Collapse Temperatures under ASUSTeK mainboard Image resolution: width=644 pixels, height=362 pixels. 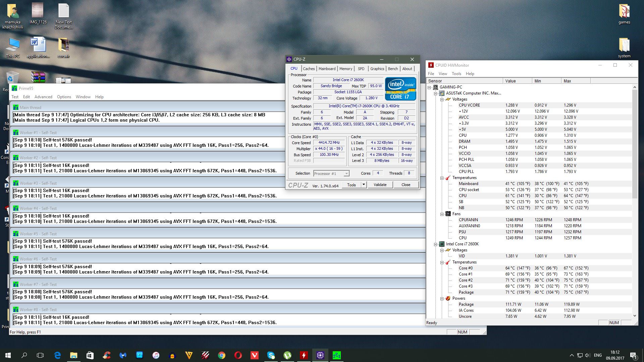tap(442, 178)
